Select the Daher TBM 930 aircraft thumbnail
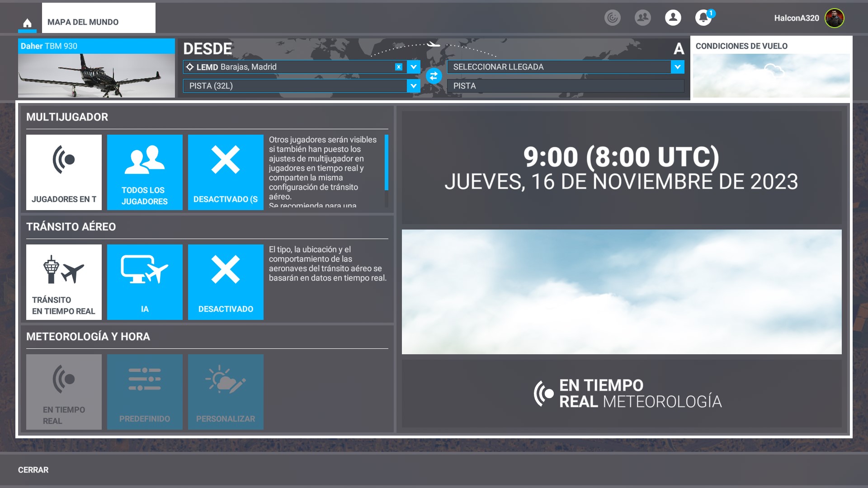This screenshot has width=868, height=488. [x=96, y=76]
